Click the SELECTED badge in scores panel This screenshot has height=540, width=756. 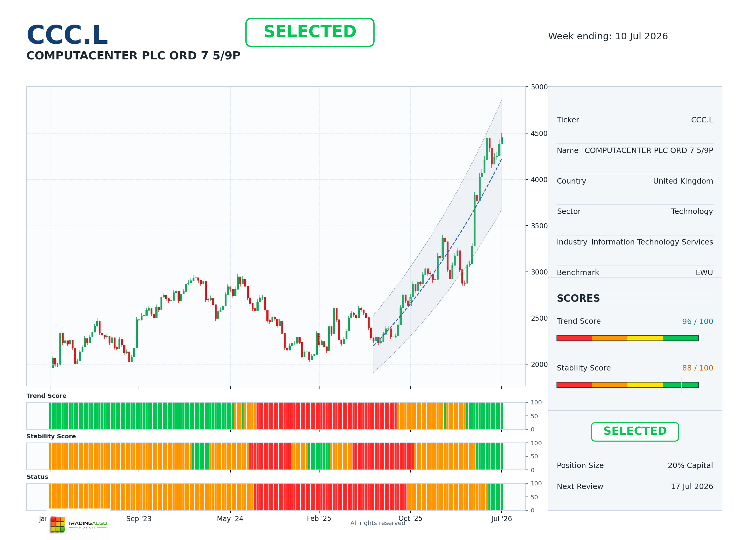[x=635, y=432]
